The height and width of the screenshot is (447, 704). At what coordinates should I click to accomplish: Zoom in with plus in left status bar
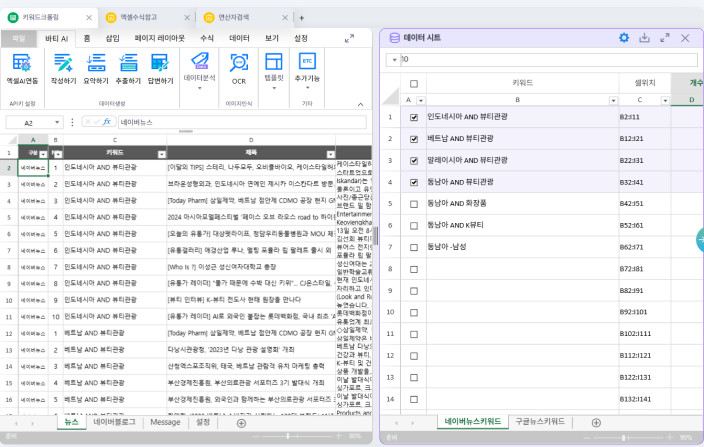click(339, 436)
